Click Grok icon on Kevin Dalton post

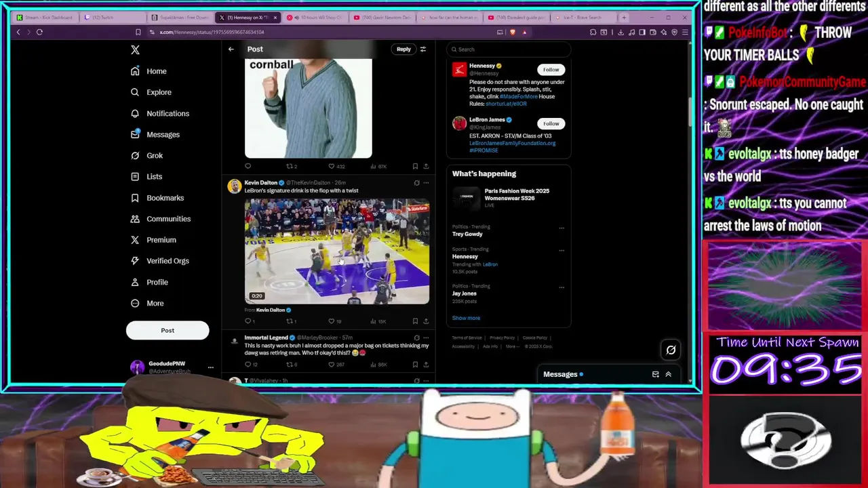click(x=416, y=183)
